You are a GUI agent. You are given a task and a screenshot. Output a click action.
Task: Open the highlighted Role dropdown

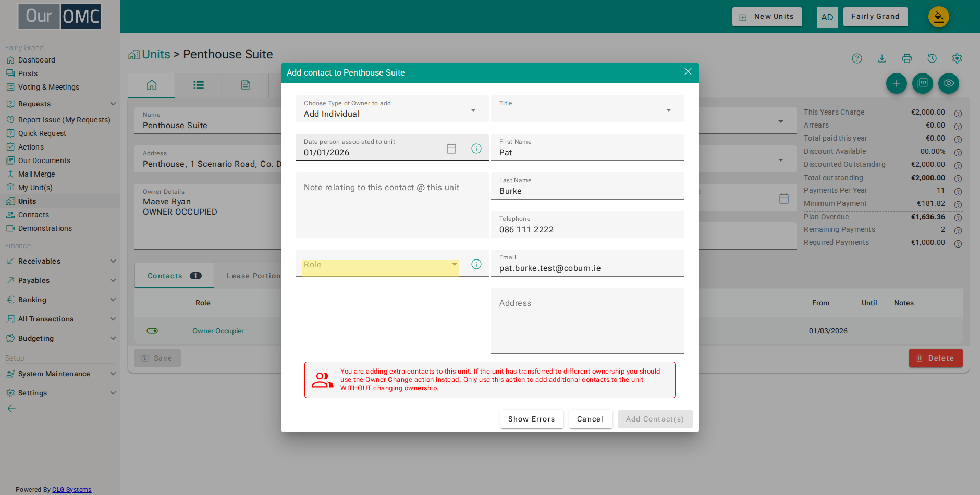pos(381,265)
